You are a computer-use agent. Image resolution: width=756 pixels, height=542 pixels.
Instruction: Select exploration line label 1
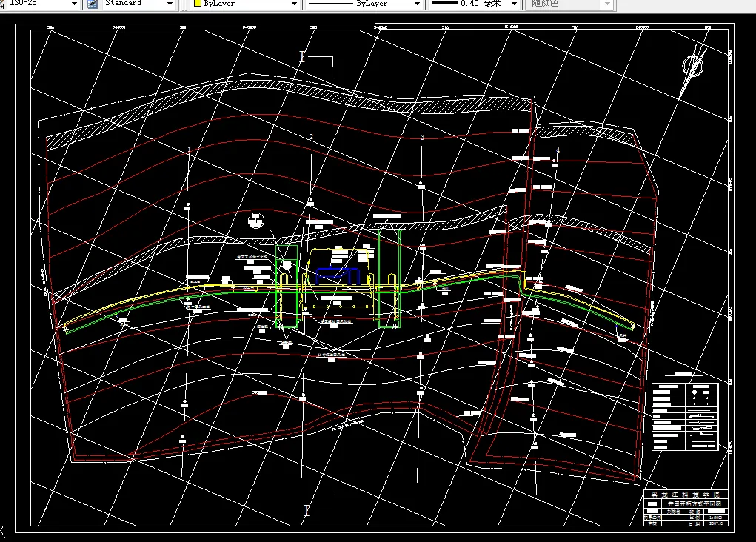pyautogui.click(x=189, y=150)
